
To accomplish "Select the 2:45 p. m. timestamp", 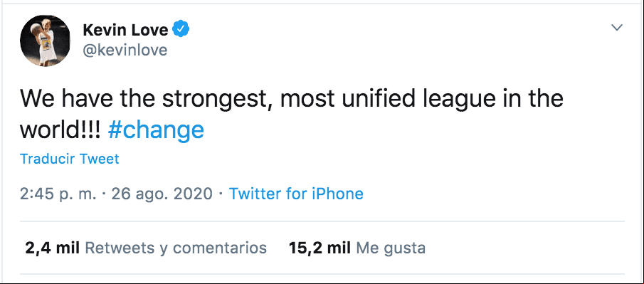I will pyautogui.click(x=58, y=193).
